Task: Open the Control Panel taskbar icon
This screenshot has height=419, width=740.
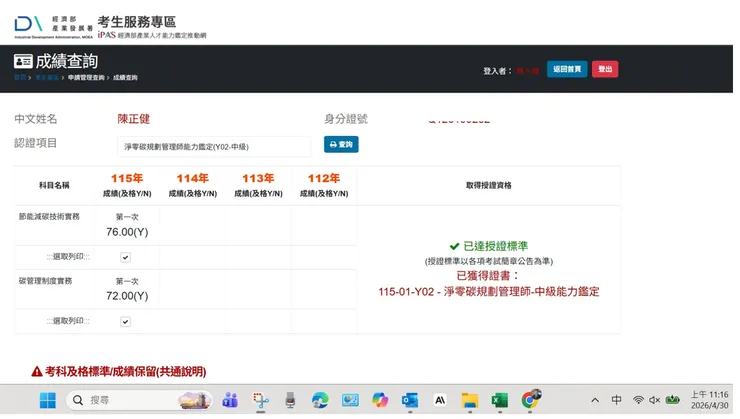Action: pyautogui.click(x=350, y=400)
